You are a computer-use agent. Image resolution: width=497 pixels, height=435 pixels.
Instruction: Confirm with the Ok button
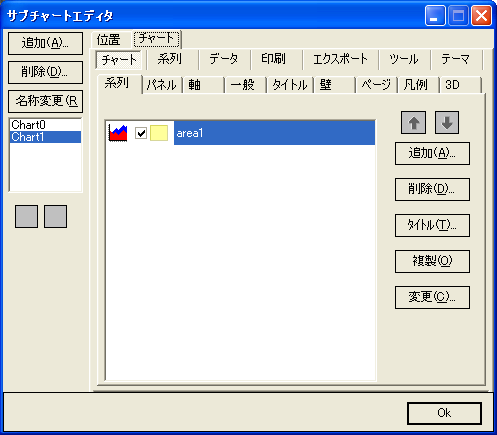(444, 413)
